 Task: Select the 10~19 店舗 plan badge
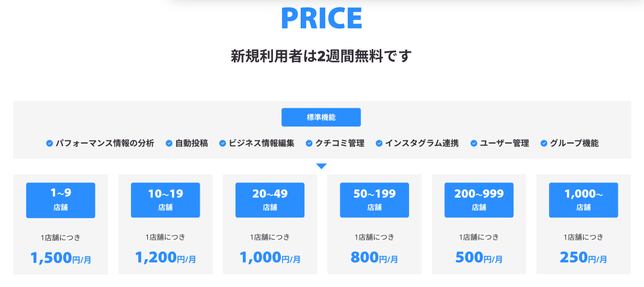coord(165,200)
